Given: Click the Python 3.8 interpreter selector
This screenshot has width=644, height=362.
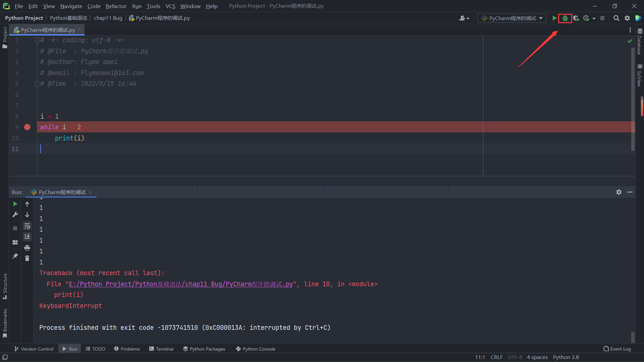Looking at the screenshot, I should pos(566,357).
